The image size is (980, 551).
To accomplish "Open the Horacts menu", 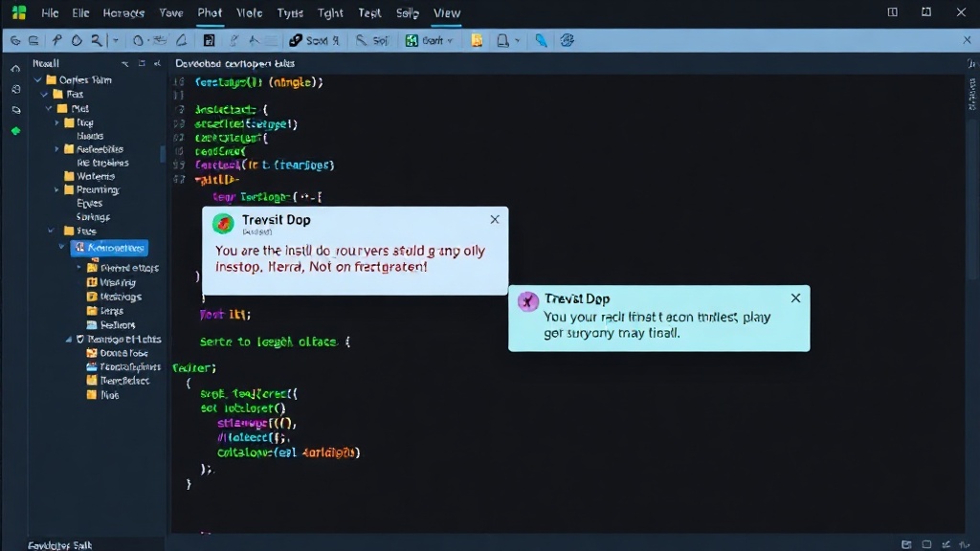I will click(x=123, y=12).
